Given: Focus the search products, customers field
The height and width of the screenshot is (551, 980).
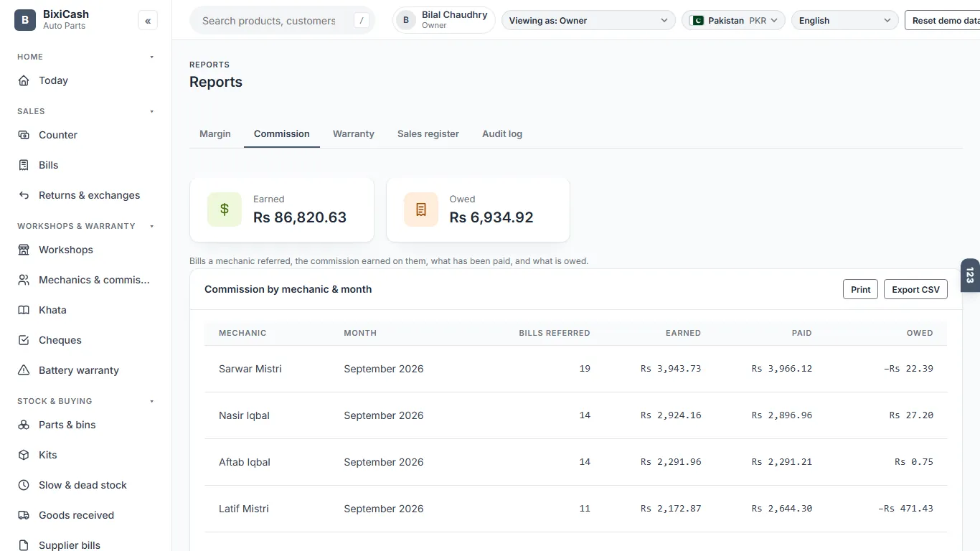Looking at the screenshot, I should 282,21.
